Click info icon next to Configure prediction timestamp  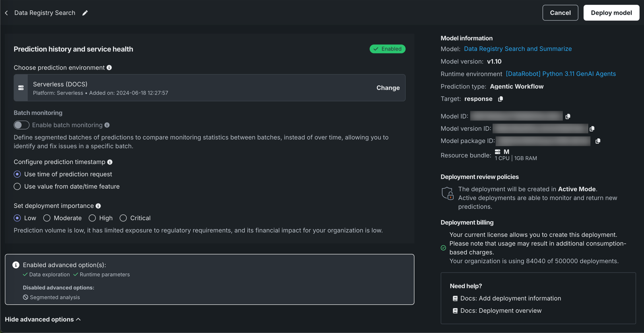coord(110,162)
